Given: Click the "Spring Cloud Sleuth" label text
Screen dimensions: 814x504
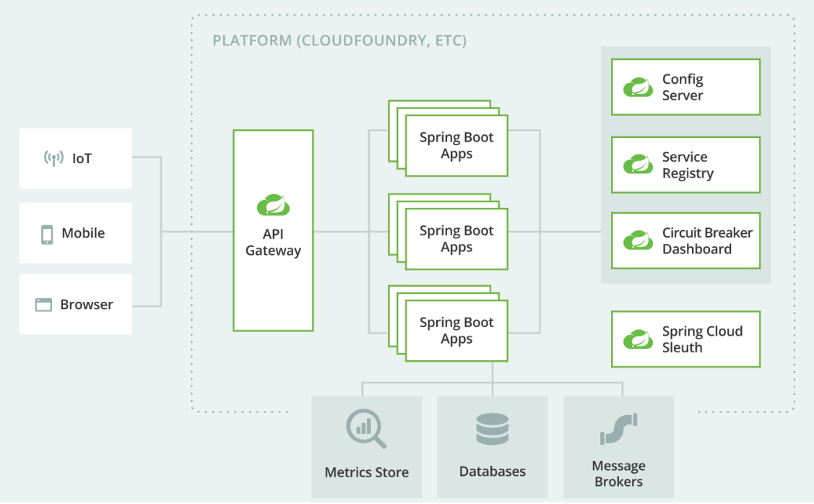Looking at the screenshot, I should pyautogui.click(x=702, y=339).
